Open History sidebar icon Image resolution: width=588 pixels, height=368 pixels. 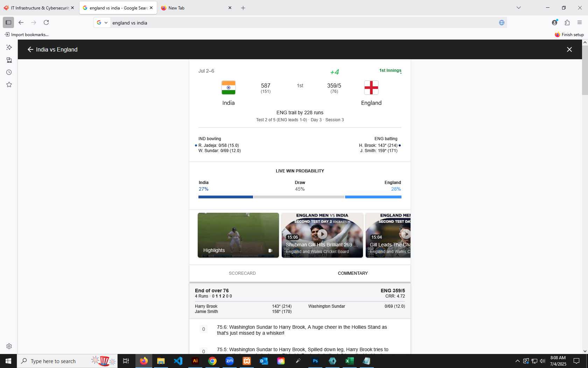[9, 72]
